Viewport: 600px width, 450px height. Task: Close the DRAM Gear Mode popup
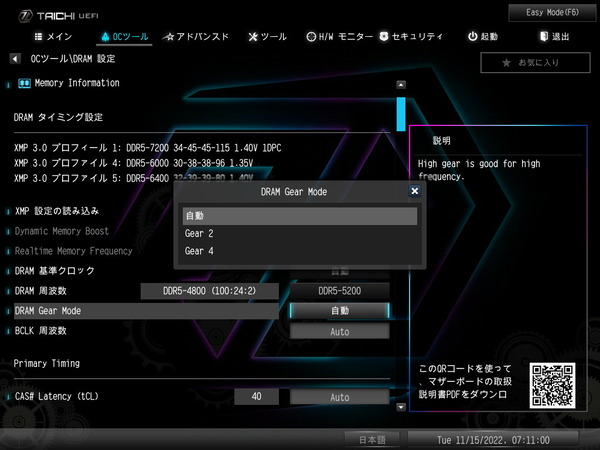pyautogui.click(x=414, y=191)
